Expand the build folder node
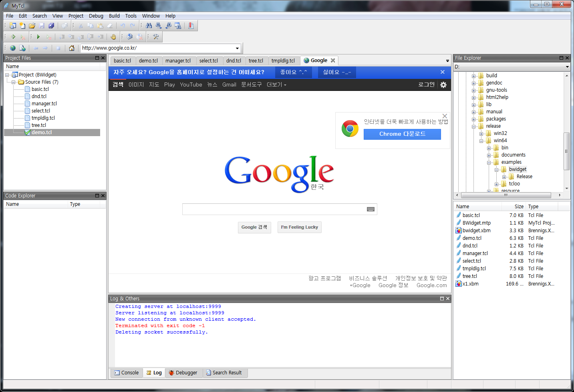 coord(474,76)
